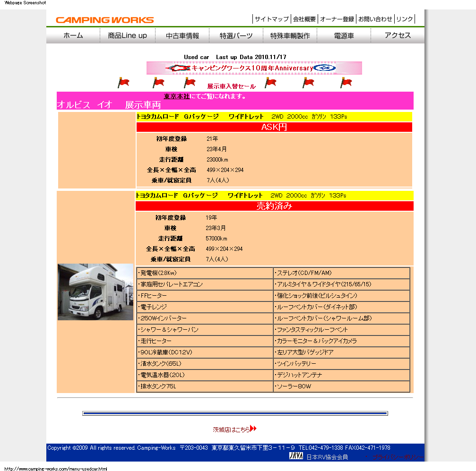
Task: Select the 走行ヒーター cell
Action: [205, 341]
